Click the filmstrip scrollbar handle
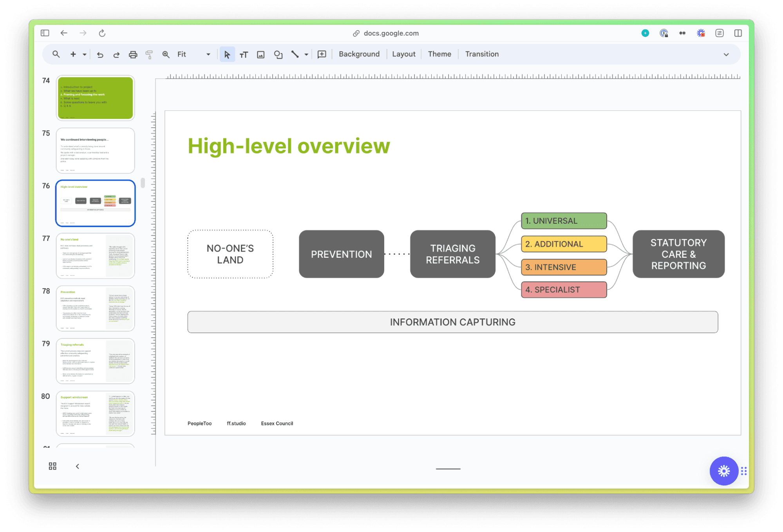The height and width of the screenshot is (532, 783). (143, 183)
